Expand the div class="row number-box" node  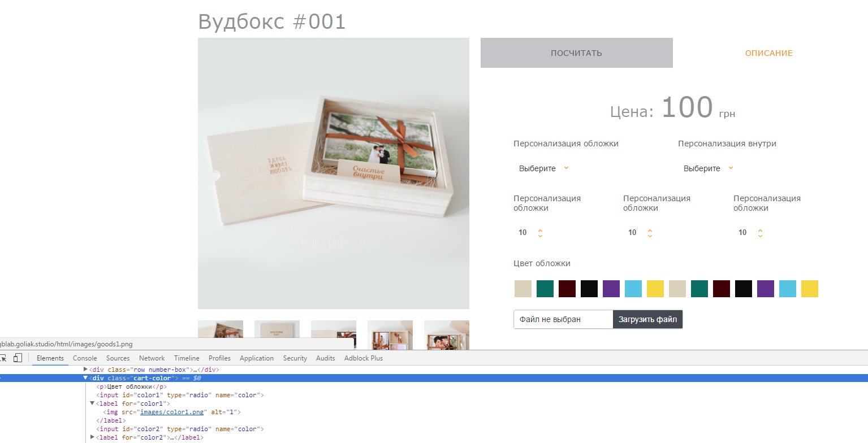point(85,370)
